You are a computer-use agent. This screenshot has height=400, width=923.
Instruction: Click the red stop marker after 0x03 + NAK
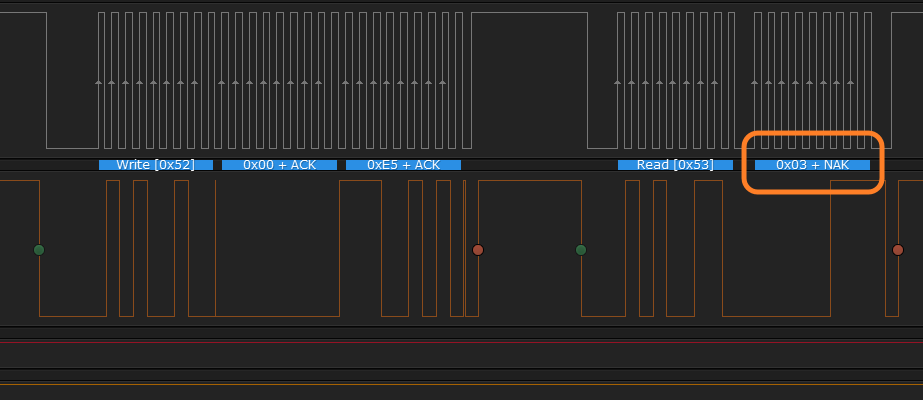point(898,250)
